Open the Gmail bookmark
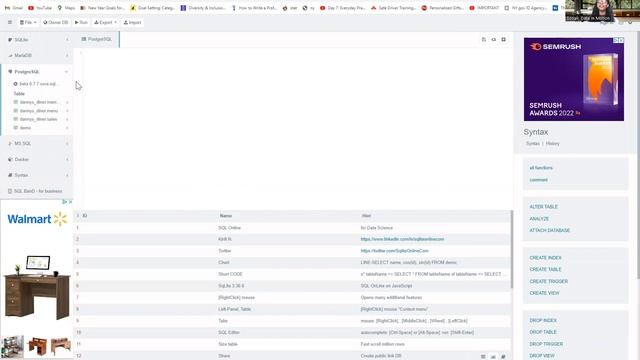 14,8
